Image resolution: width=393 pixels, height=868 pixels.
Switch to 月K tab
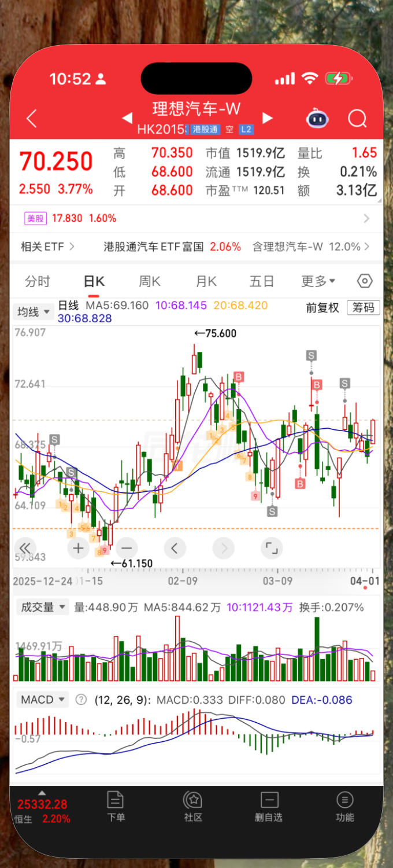[x=206, y=281]
